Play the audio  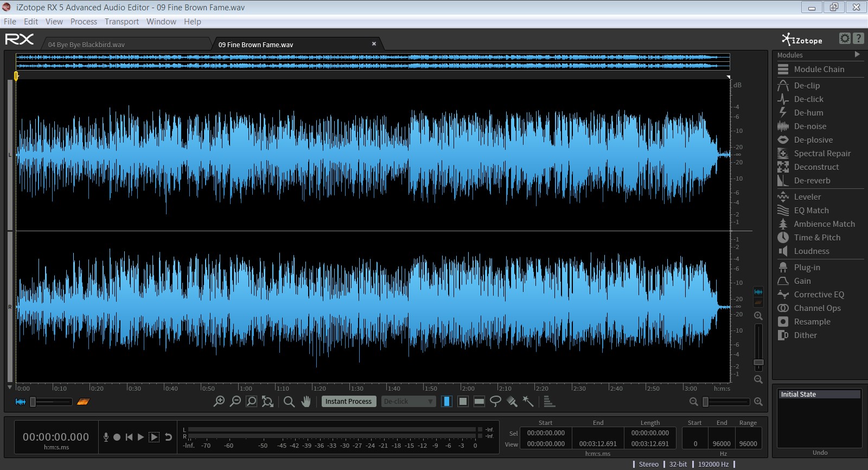pos(141,437)
